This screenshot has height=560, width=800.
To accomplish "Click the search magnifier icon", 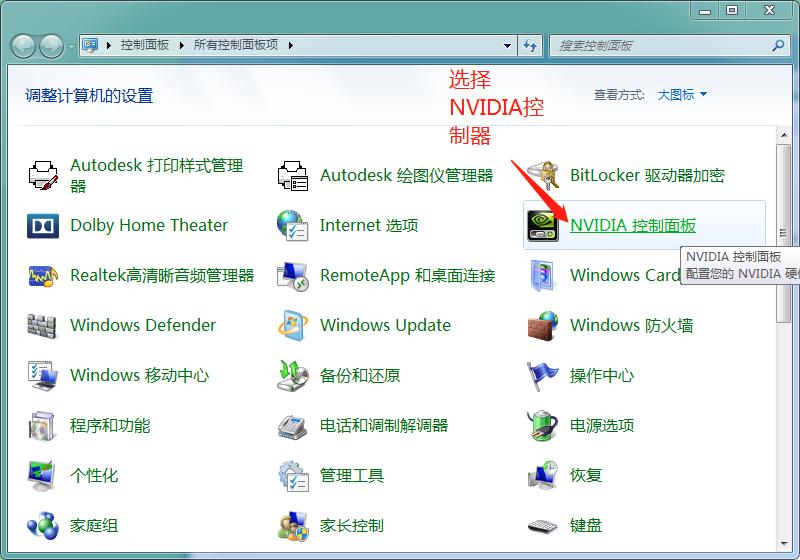I will (778, 45).
